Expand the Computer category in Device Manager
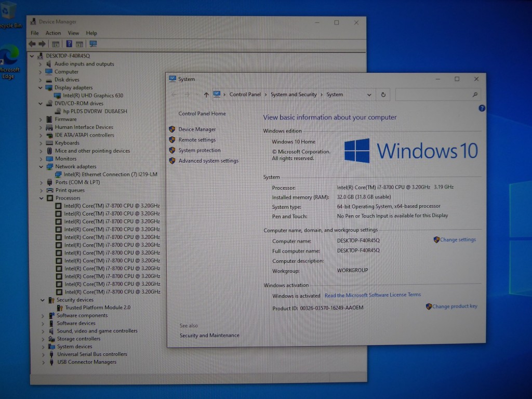The width and height of the screenshot is (532, 399). (40, 72)
